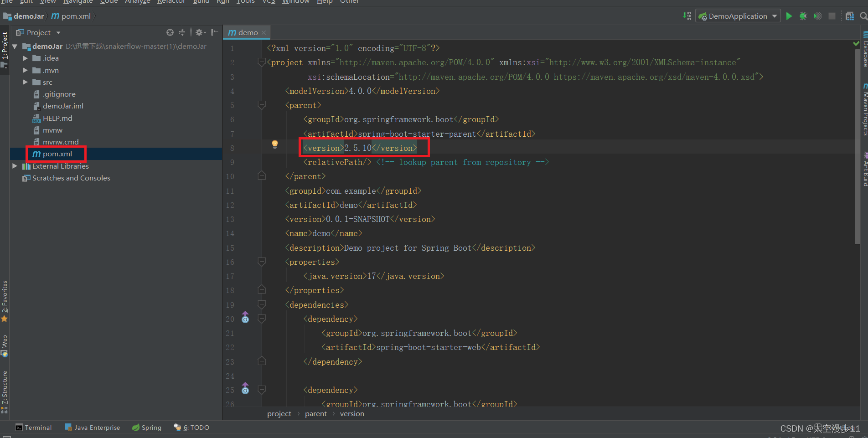The height and width of the screenshot is (438, 868).
Task: Fold the project tag at line 2
Action: (262, 62)
